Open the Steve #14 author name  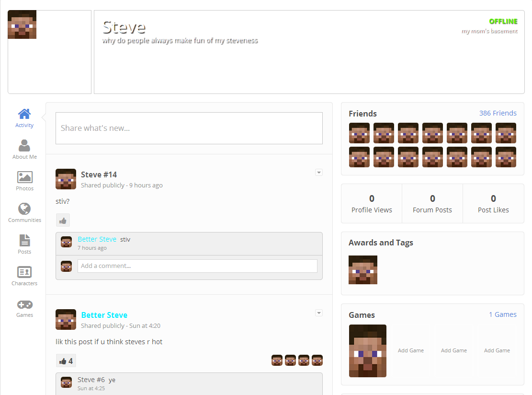[99, 174]
